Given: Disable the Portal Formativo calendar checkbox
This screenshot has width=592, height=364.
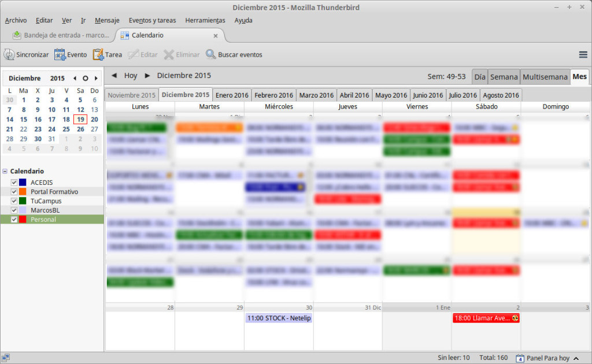Looking at the screenshot, I should click(x=14, y=192).
